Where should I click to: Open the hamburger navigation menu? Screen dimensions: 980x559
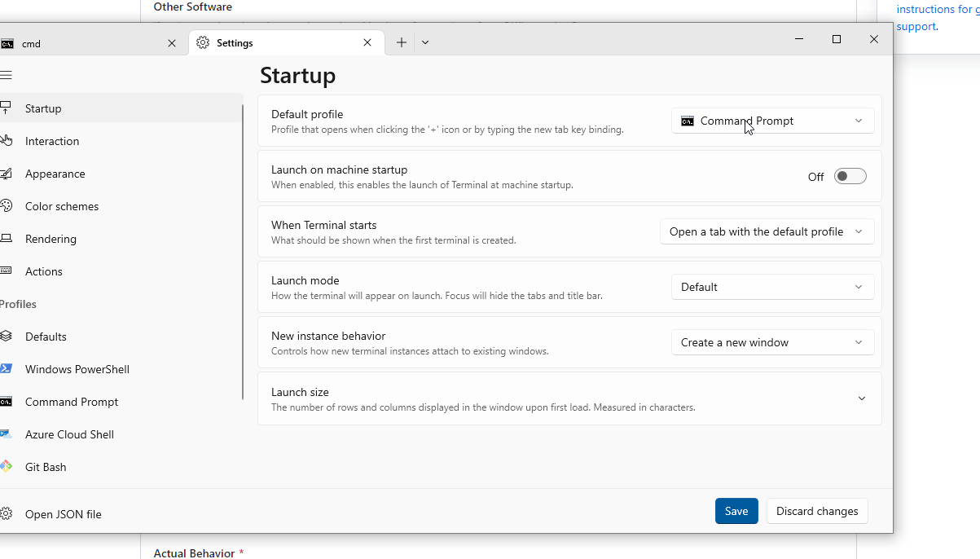[6, 75]
